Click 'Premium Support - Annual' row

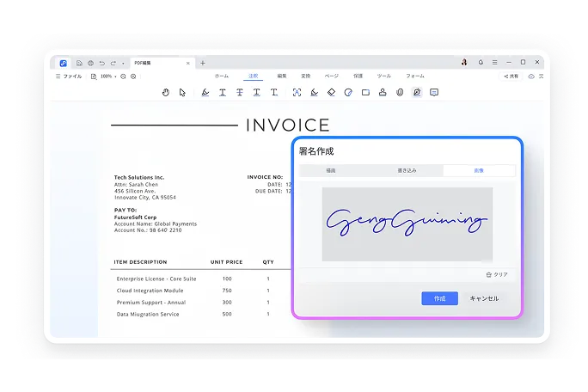[x=151, y=303]
